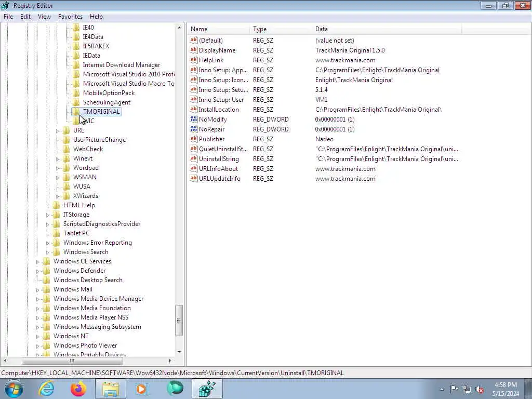The height and width of the screenshot is (399, 532).
Task: Launch Internet Explorer from taskbar
Action: click(46, 389)
